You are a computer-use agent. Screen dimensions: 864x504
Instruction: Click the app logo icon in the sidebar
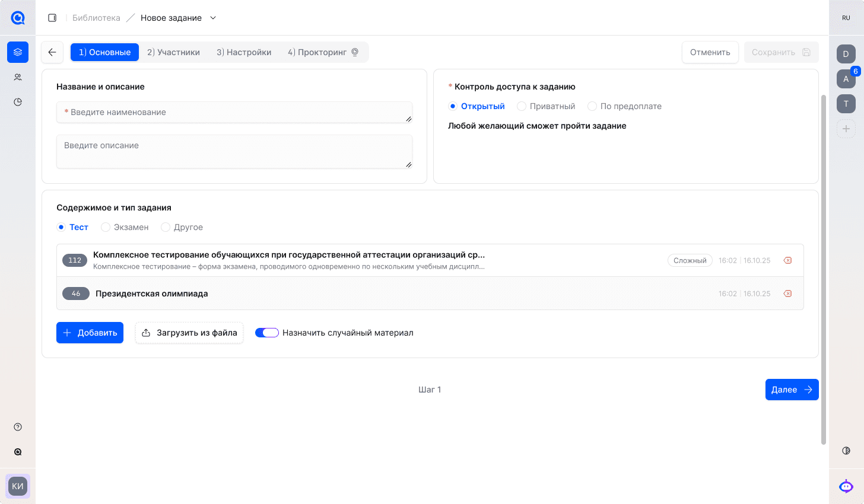click(18, 18)
